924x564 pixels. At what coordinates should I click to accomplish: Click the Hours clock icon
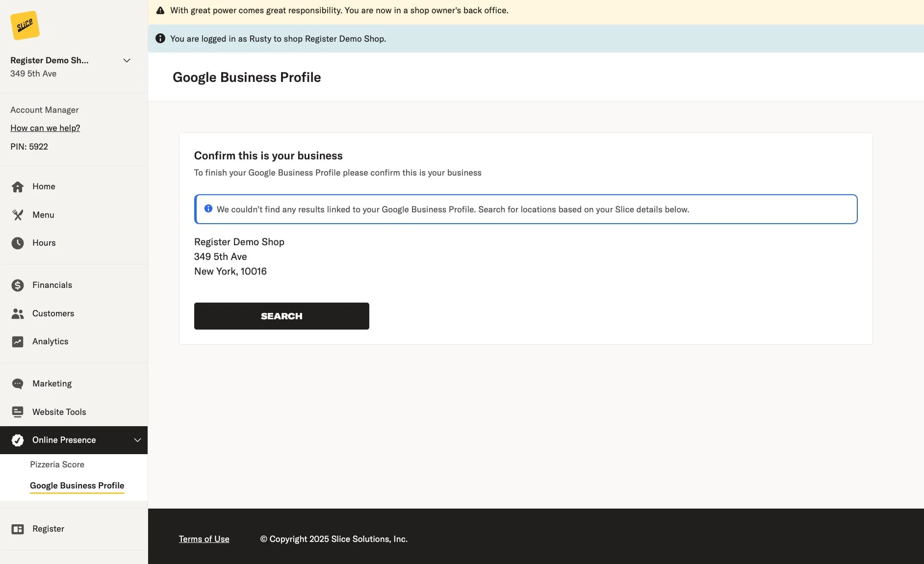tap(18, 243)
